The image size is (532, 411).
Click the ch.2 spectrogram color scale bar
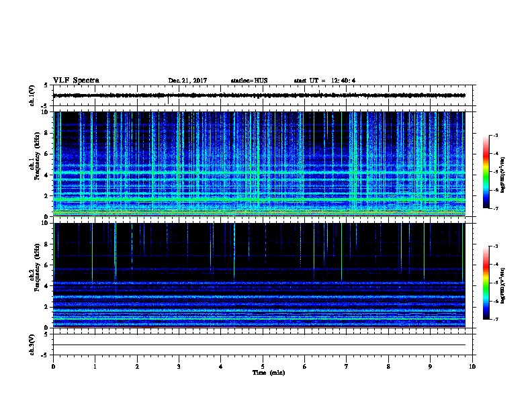486,283
